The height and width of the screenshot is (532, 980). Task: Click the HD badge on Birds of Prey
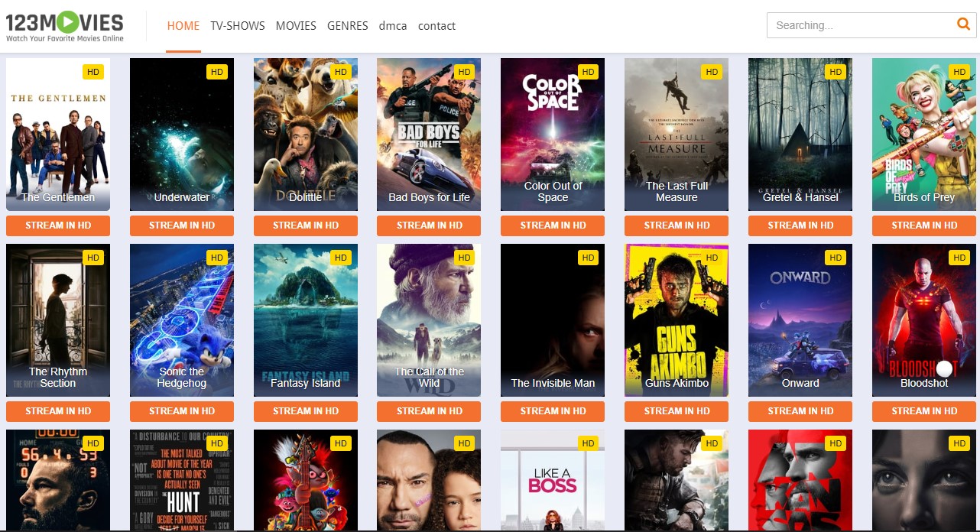(960, 72)
